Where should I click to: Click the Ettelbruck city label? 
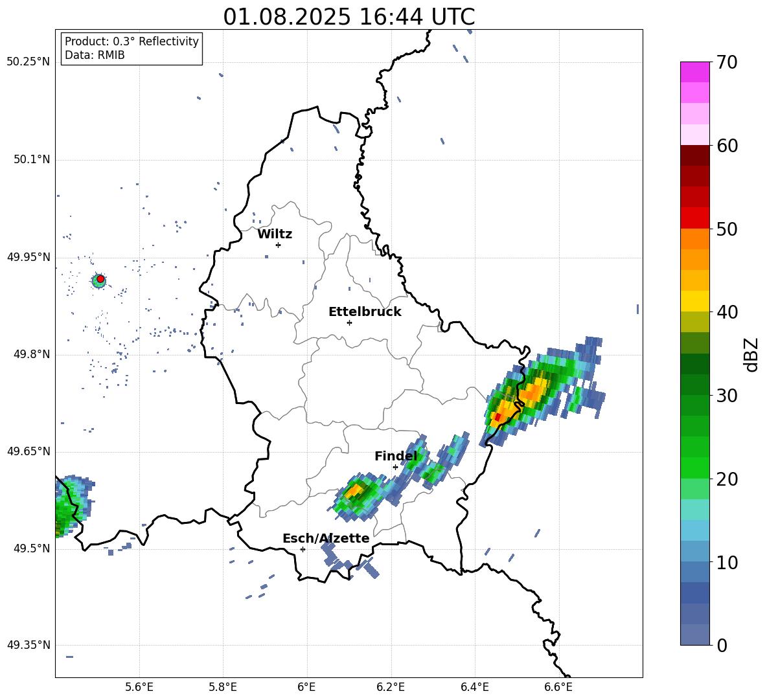coord(365,312)
